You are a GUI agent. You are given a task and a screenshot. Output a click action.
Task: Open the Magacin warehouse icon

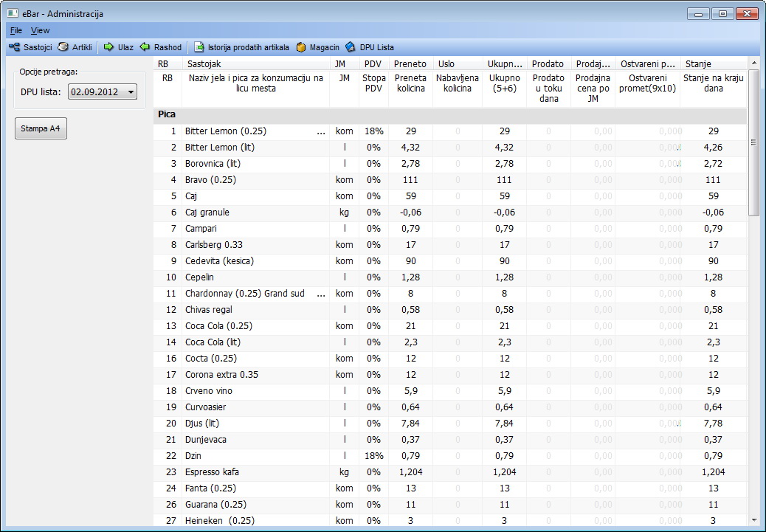click(x=301, y=47)
